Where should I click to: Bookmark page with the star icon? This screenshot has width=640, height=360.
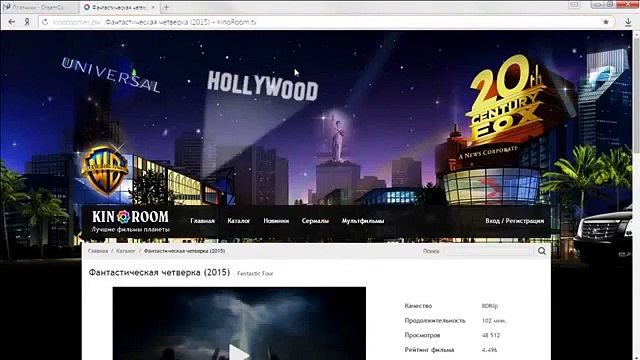click(606, 22)
